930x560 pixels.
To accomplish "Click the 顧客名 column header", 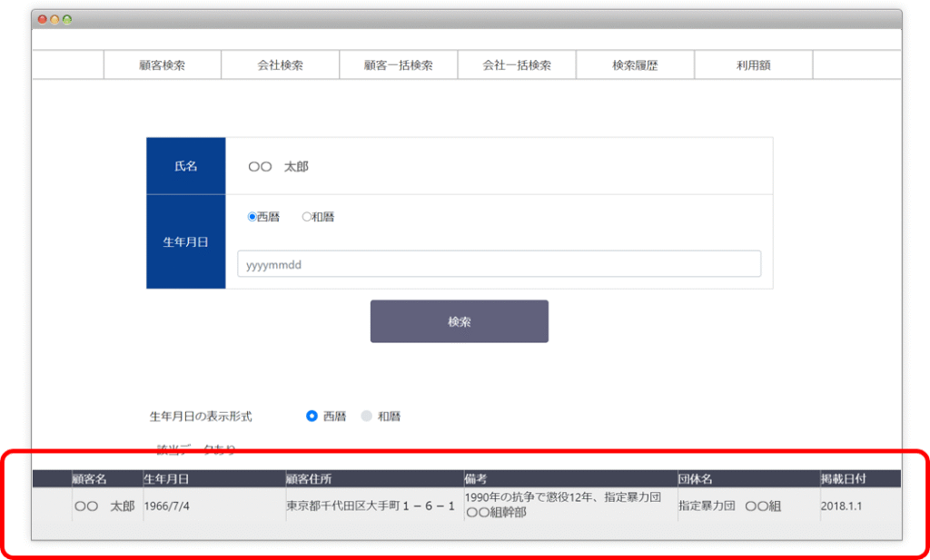I will click(90, 478).
